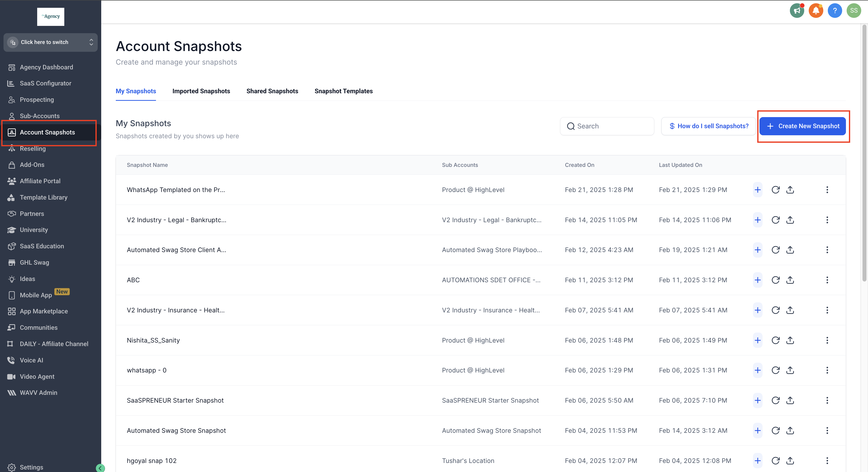Switch to the Snapshot Templates tab
Viewport: 868px width, 472px height.
click(343, 91)
